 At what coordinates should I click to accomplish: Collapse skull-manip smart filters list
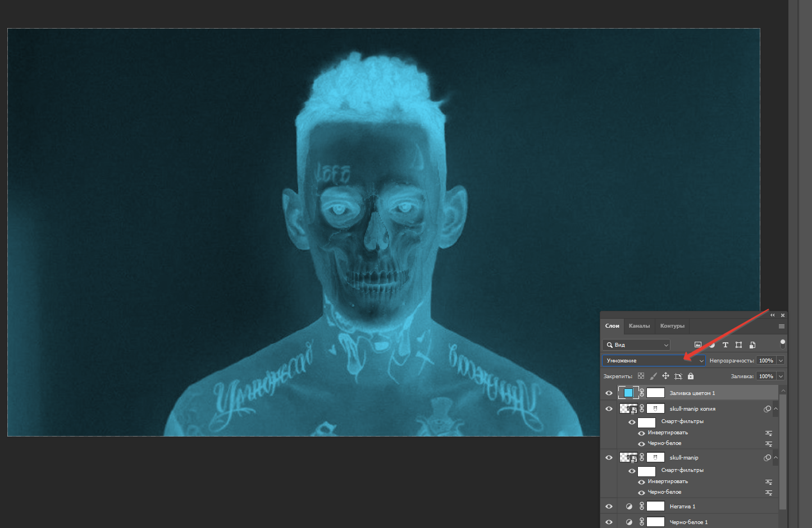[x=775, y=457]
